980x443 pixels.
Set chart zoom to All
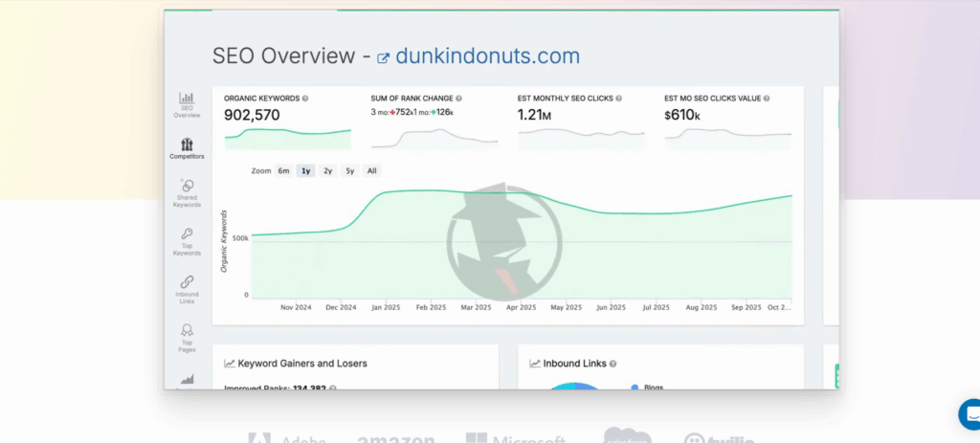(x=372, y=170)
